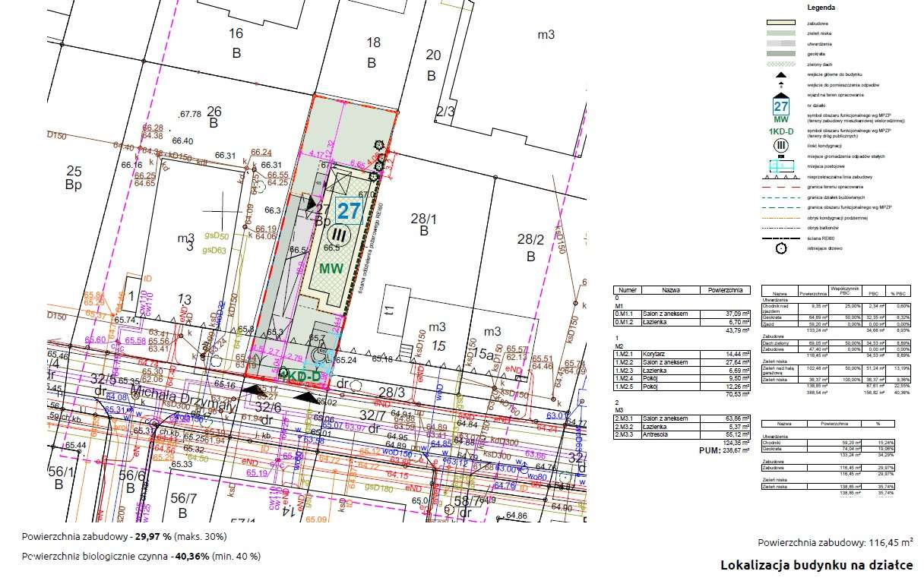924x587 pixels.
Task: Select the Dach zielony row in the PBC table
Action: (x=836, y=342)
